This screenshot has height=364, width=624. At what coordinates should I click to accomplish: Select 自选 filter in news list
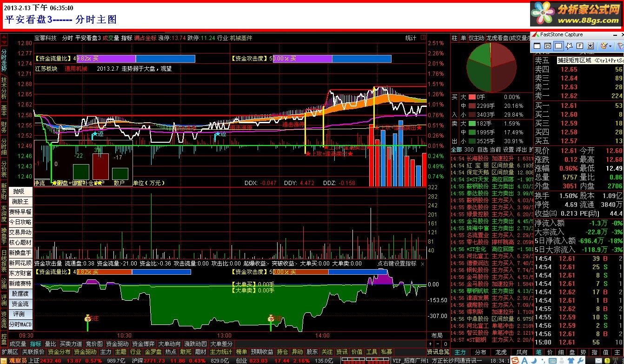pos(483,150)
